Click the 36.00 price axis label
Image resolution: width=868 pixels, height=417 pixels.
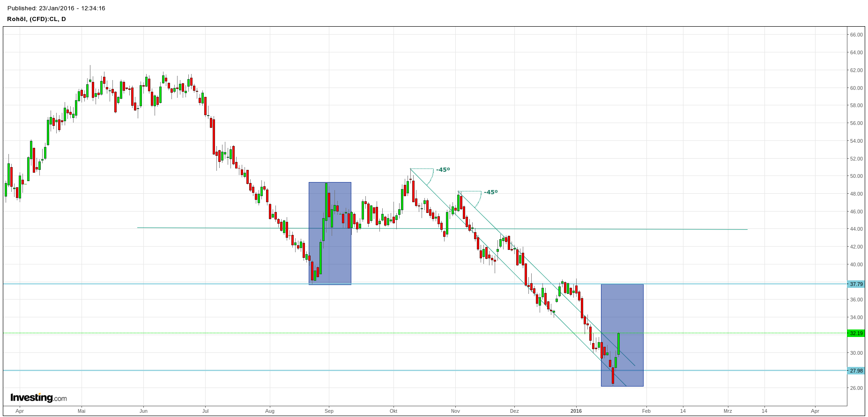(856, 300)
